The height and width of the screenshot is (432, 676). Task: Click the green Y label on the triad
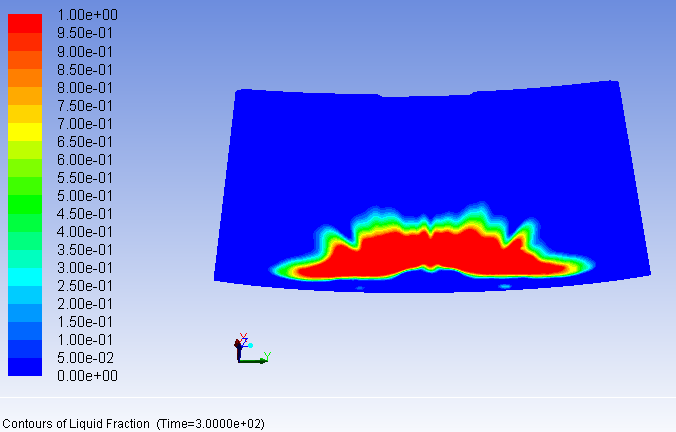[268, 355]
